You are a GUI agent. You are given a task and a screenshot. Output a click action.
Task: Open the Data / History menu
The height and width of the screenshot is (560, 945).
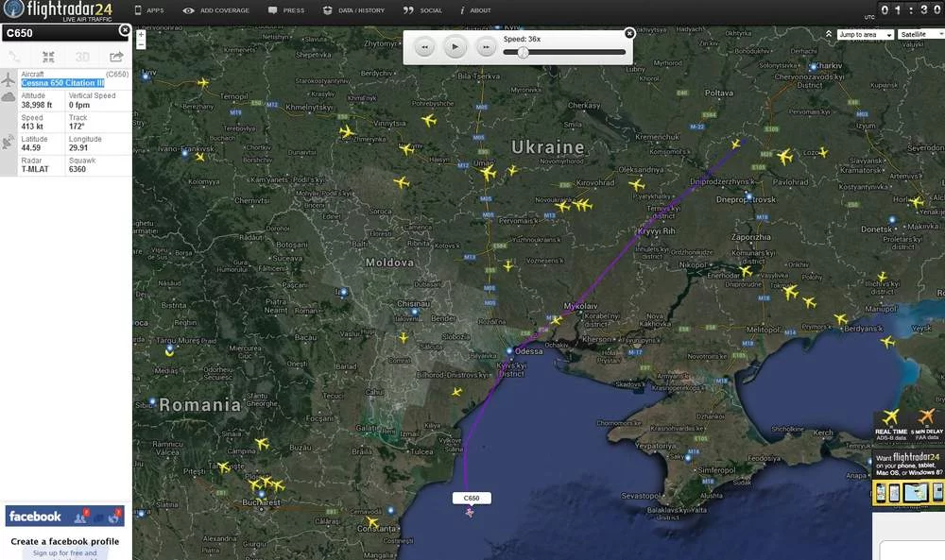(353, 10)
